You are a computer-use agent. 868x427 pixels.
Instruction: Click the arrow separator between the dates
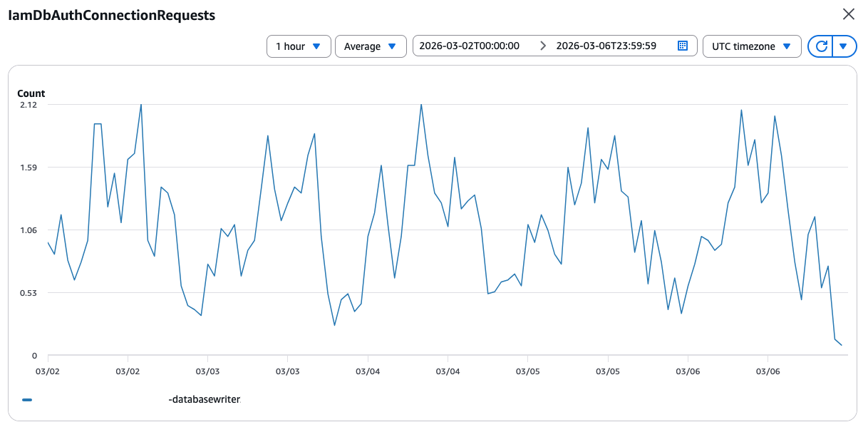click(x=543, y=46)
